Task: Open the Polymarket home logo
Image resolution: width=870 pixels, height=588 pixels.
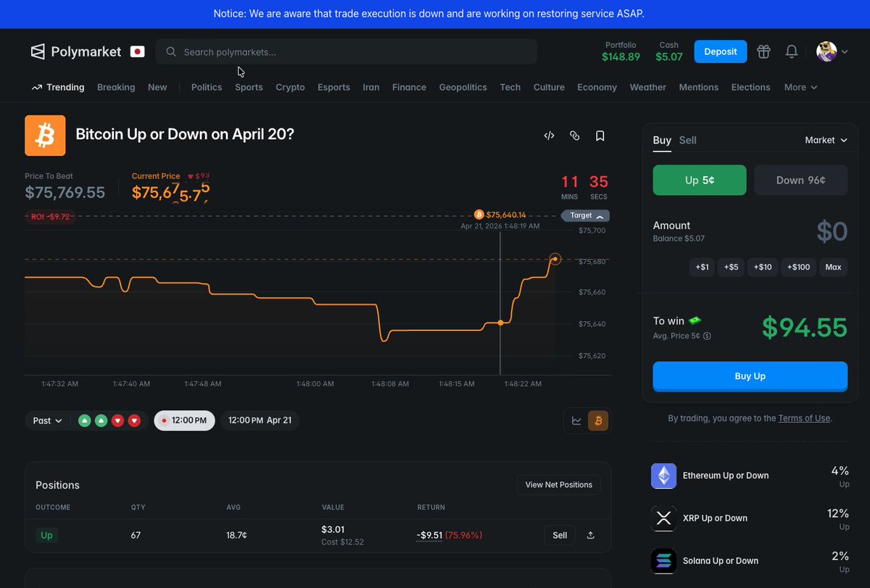Action: pos(75,51)
